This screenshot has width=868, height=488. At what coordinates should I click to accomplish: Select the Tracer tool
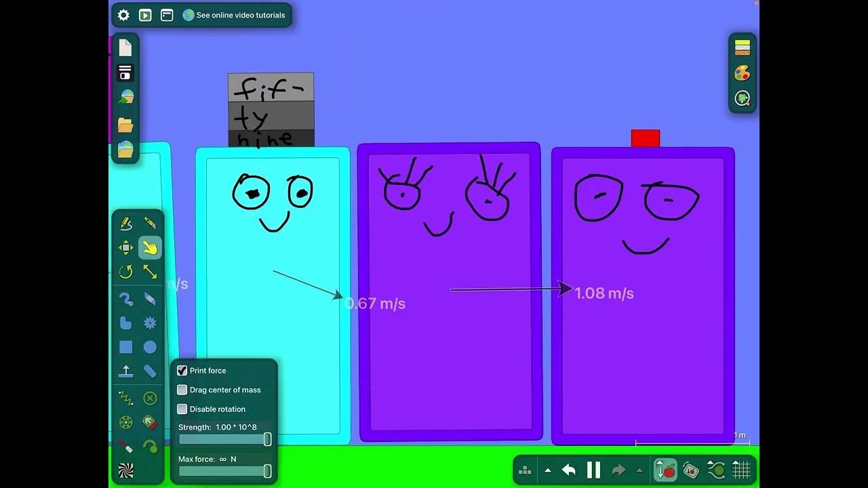coord(150,447)
